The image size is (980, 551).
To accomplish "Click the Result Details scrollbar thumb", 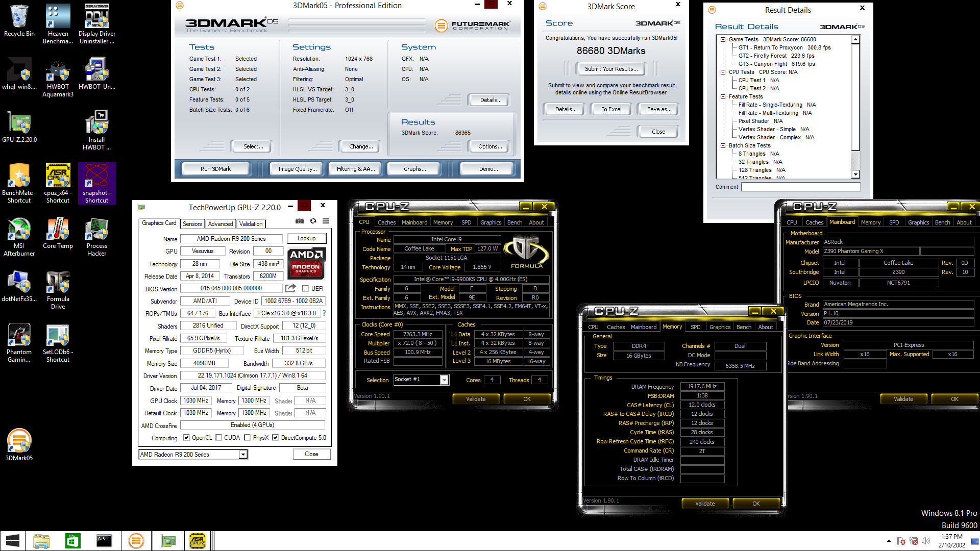I will click(856, 97).
